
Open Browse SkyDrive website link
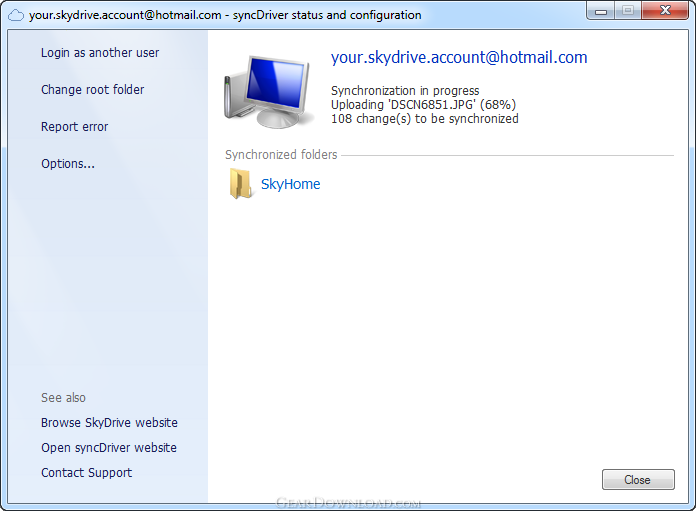109,423
